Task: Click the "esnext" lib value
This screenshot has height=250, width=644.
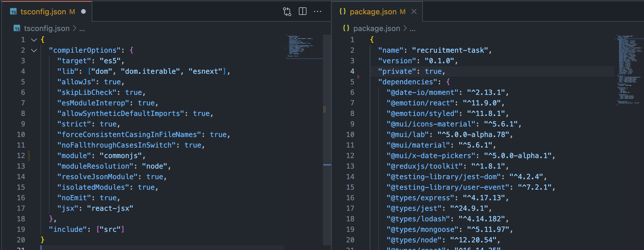Action: [205, 71]
